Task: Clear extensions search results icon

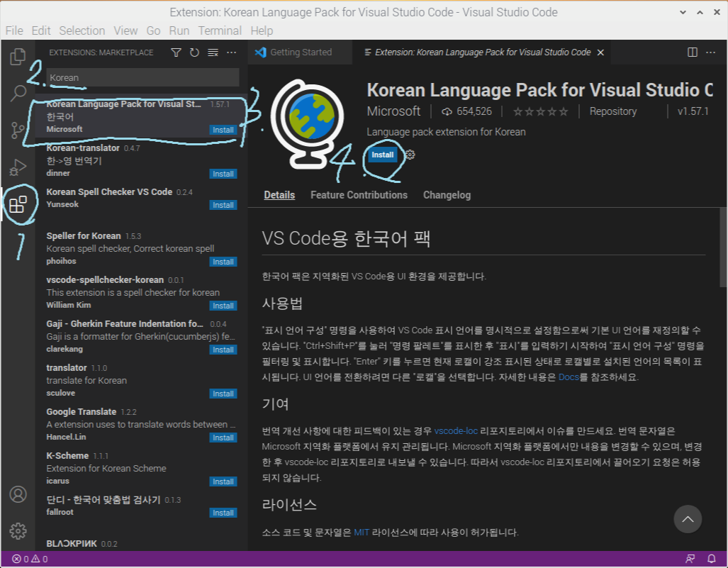Action: 213,52
